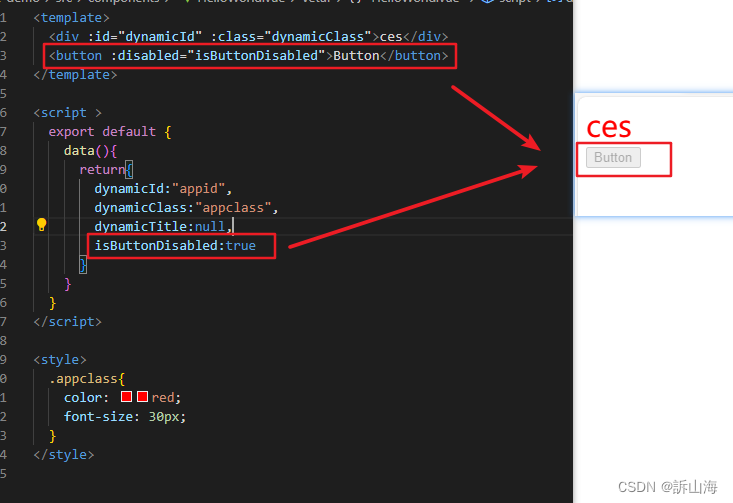
Task: Click the dynamicTitle:null line
Action: click(163, 227)
